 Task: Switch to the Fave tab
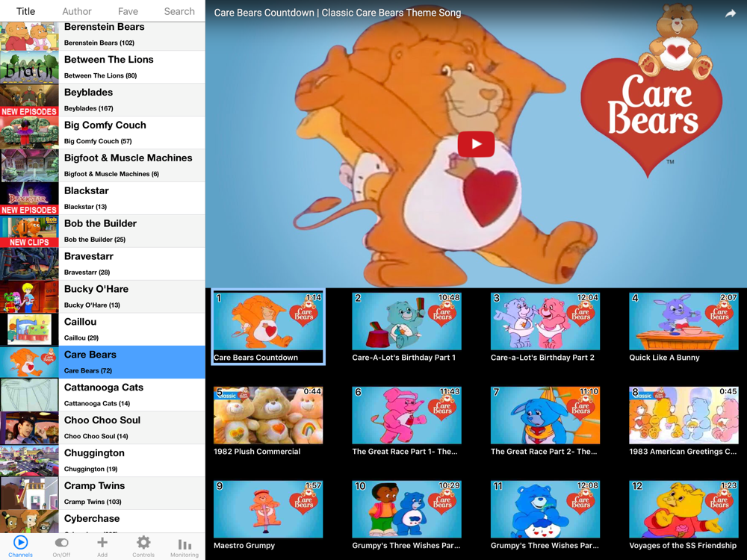tap(128, 11)
